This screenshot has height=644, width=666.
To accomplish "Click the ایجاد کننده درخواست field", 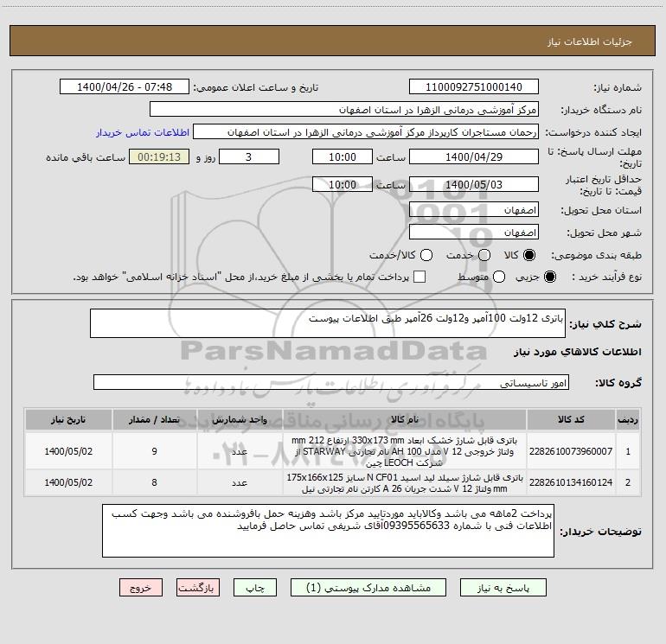I will 366,131.
